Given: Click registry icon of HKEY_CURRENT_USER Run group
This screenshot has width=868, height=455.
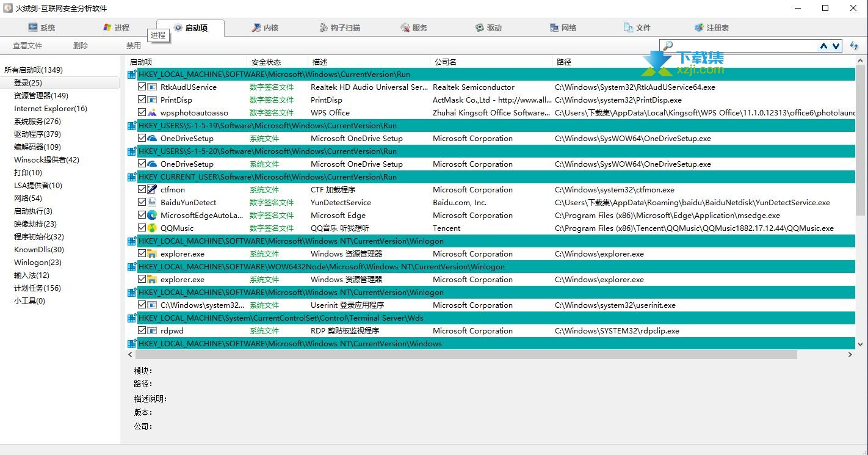Looking at the screenshot, I should pos(132,177).
